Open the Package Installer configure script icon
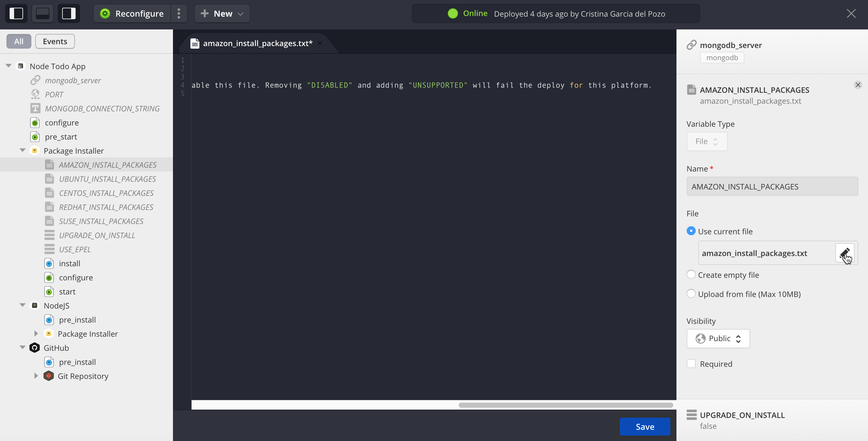Image resolution: width=868 pixels, height=441 pixels. click(x=49, y=277)
